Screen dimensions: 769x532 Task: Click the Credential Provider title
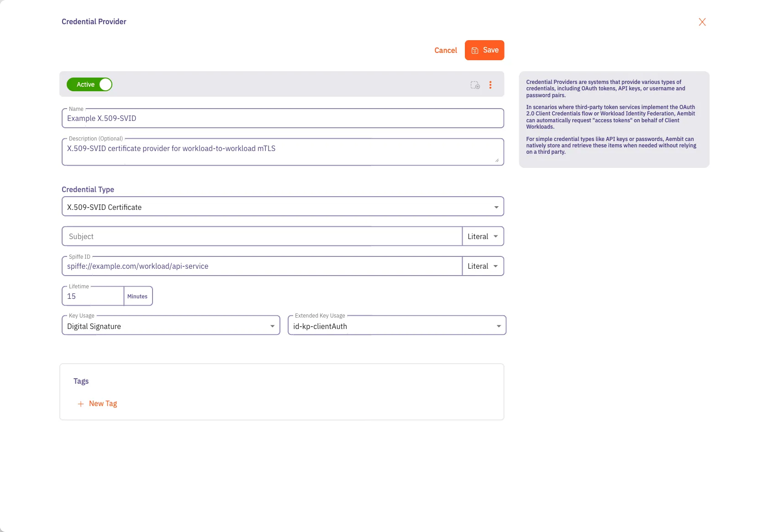pos(94,21)
